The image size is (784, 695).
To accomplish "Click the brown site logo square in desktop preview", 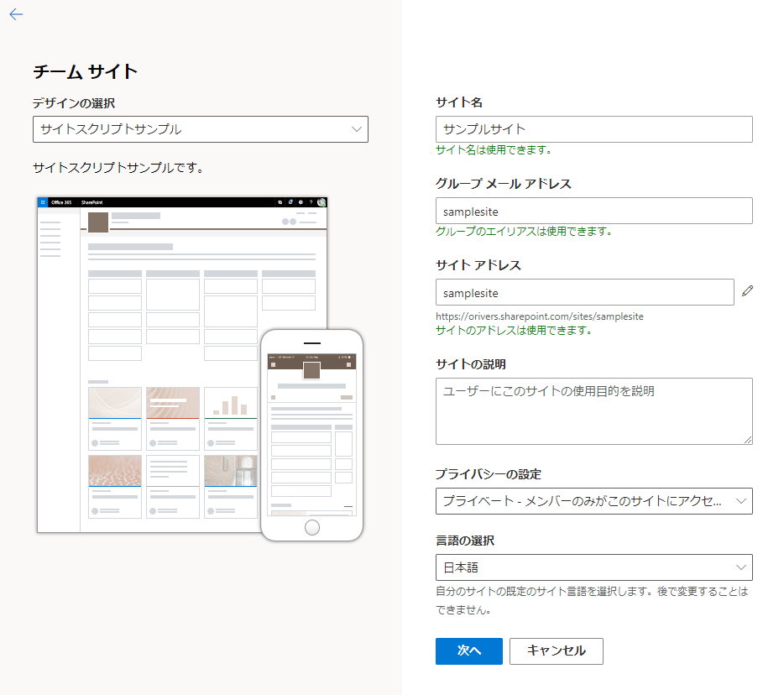I will (x=98, y=222).
